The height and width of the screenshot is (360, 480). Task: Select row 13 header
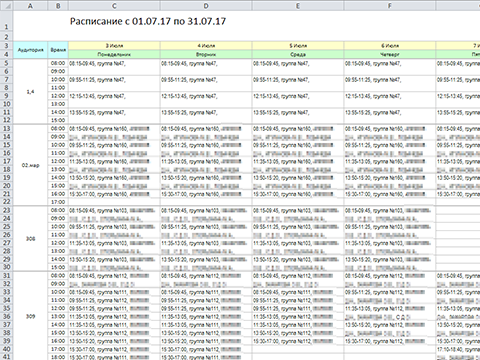pyautogui.click(x=6, y=129)
